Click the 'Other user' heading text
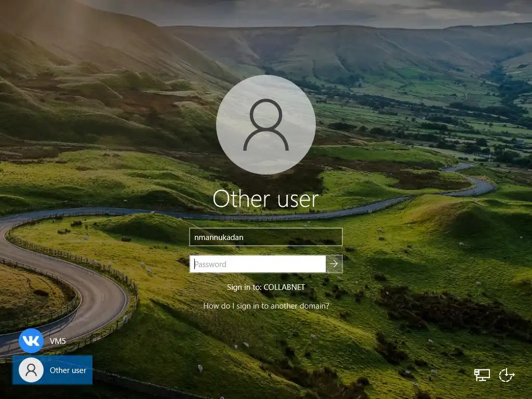The image size is (532, 399). point(265,199)
